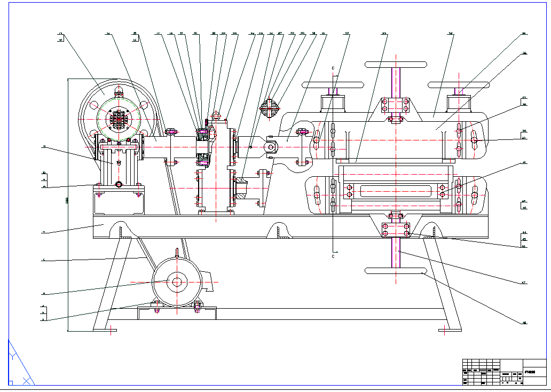Click the bottom handwheel below the frame

pyautogui.click(x=396, y=271)
